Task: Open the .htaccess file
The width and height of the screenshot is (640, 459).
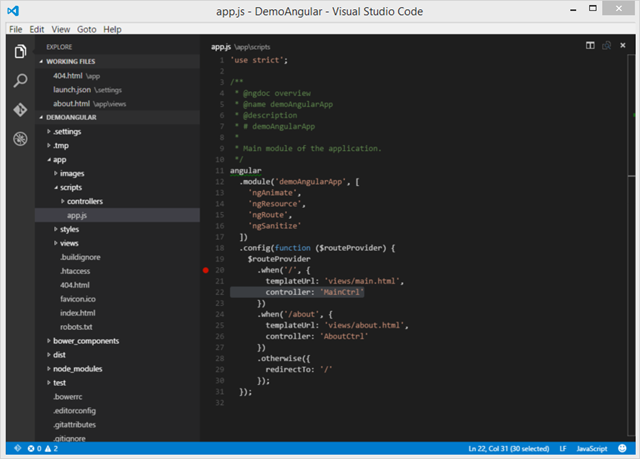Action: (x=117, y=271)
